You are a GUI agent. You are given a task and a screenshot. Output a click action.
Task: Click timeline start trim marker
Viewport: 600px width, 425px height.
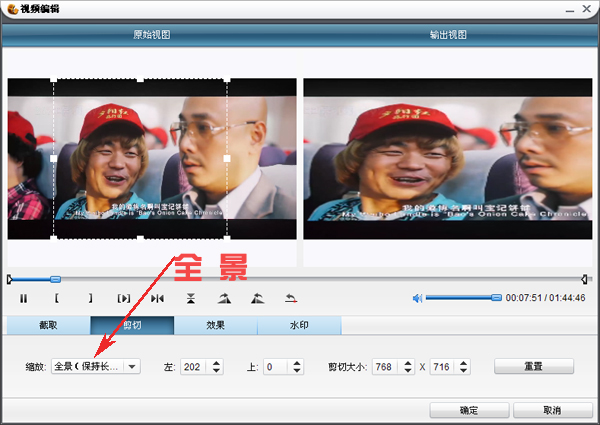click(10, 279)
